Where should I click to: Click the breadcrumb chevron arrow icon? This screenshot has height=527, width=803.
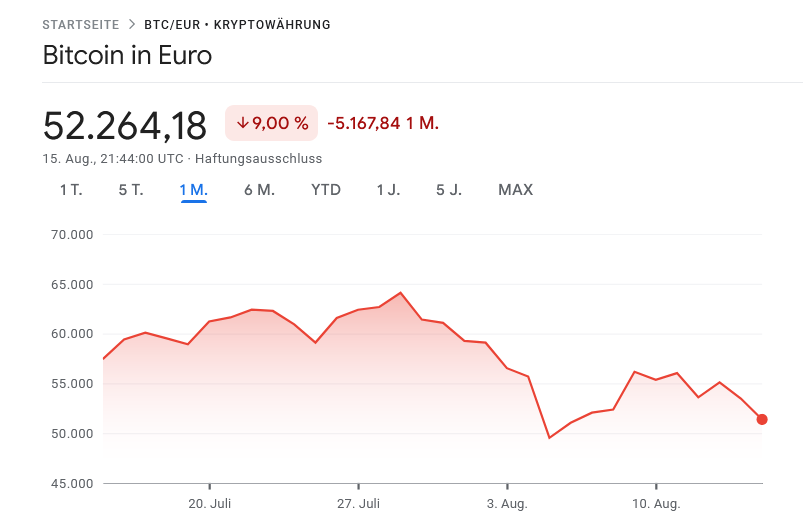[132, 24]
